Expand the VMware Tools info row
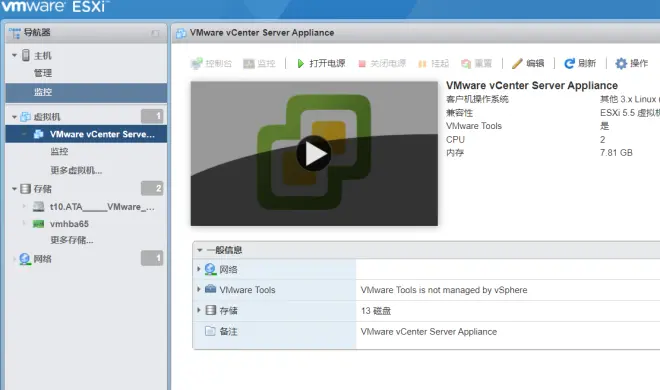This screenshot has width=660, height=390. (199, 289)
